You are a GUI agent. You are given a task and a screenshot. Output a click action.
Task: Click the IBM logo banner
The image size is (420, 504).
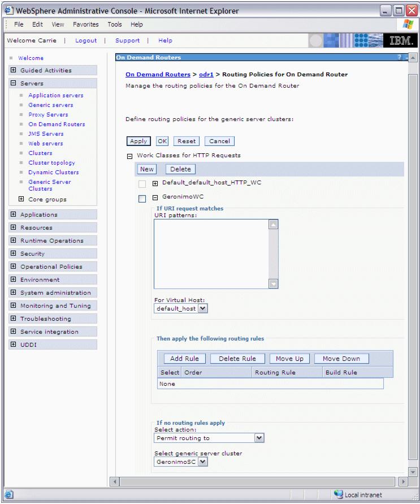pos(400,41)
